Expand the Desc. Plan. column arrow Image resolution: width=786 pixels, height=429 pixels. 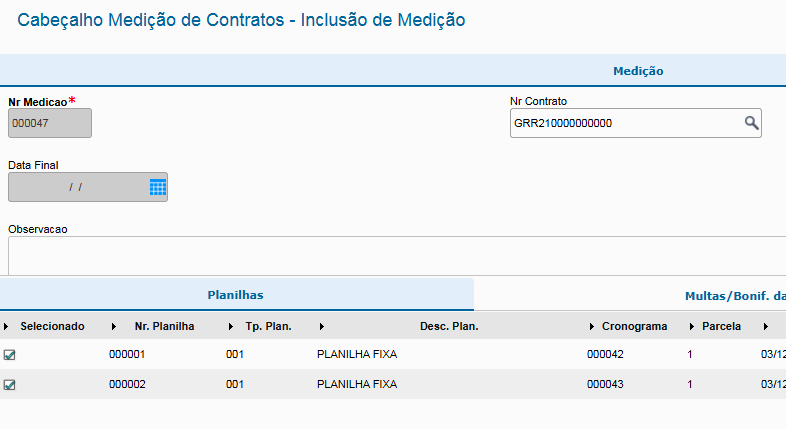pyautogui.click(x=321, y=327)
